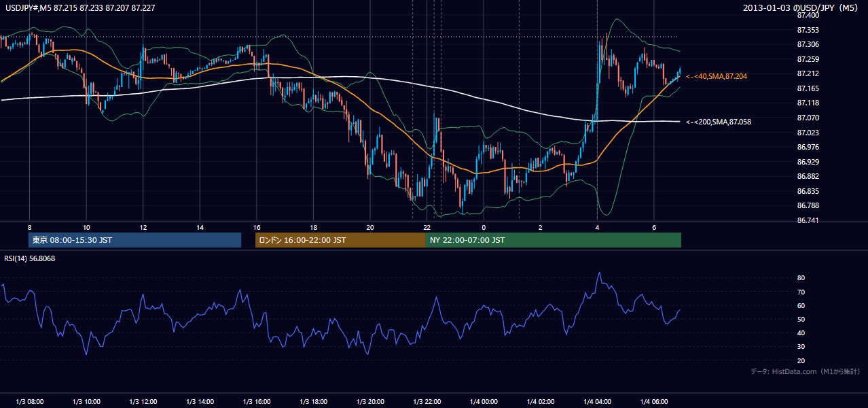Click the RSI(14) 56.8068 indicator label
Viewport: 868px width, 408px height.
[30, 258]
